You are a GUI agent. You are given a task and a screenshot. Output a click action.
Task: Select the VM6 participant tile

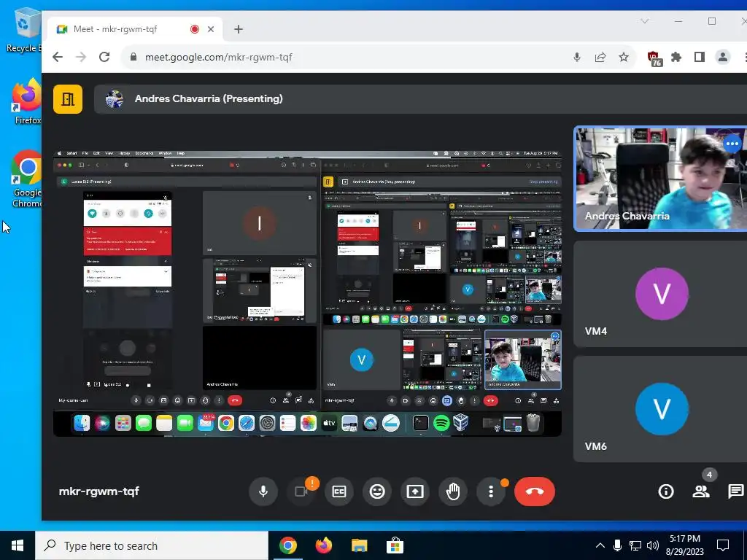[660, 409]
